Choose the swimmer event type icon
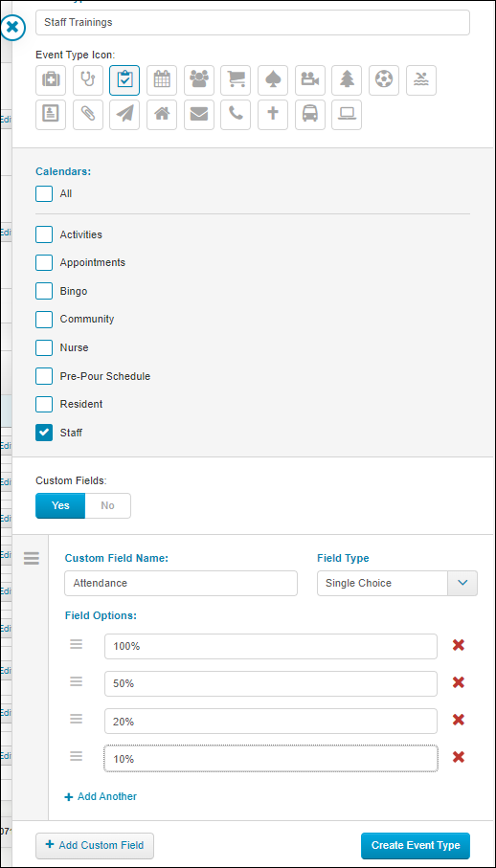 pyautogui.click(x=420, y=80)
